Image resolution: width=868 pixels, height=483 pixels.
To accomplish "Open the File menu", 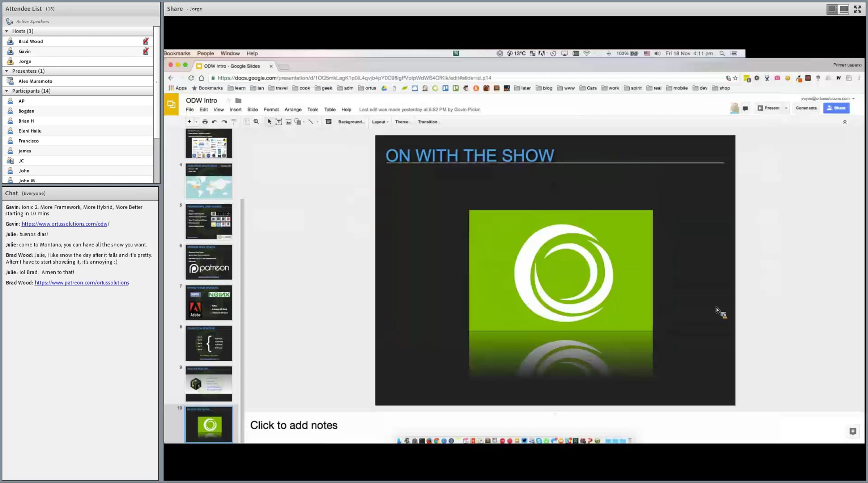I will pyautogui.click(x=190, y=110).
